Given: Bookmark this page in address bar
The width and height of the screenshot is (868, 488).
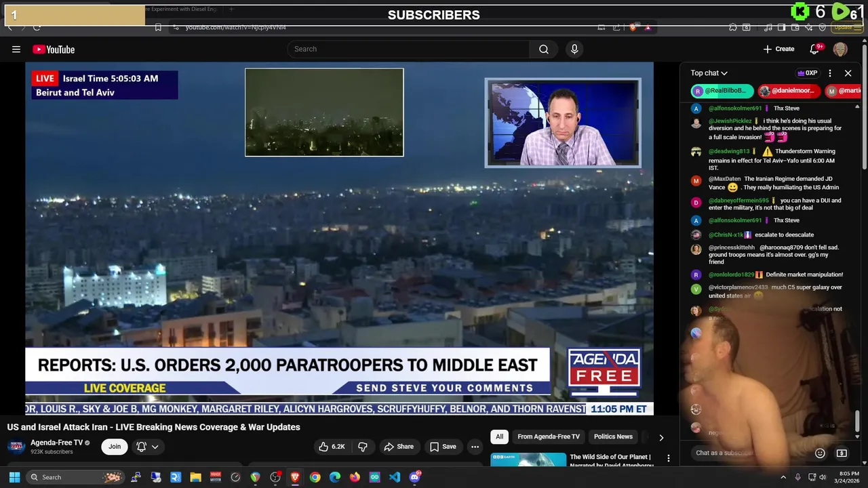Looking at the screenshot, I should pos(158,27).
